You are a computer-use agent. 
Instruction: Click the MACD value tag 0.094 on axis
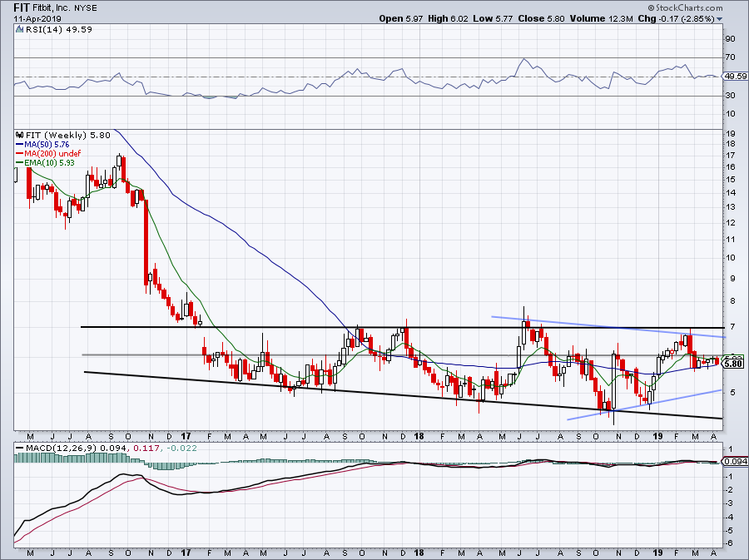(x=734, y=462)
